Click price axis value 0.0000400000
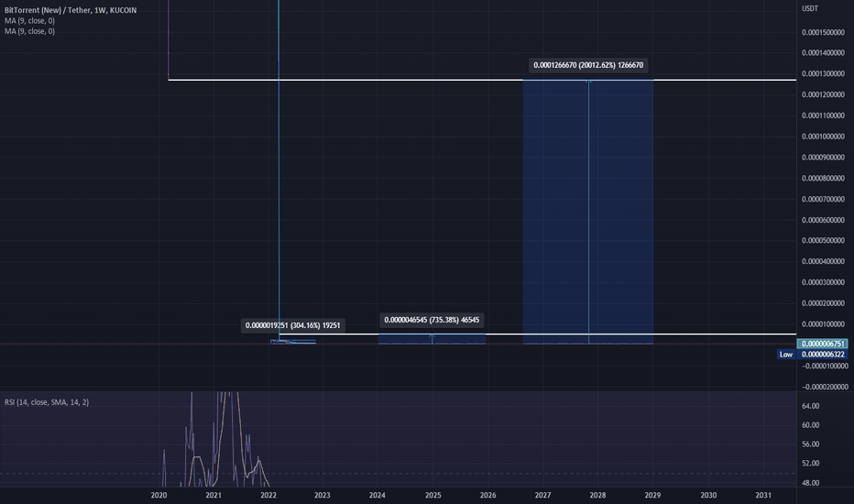 823,261
